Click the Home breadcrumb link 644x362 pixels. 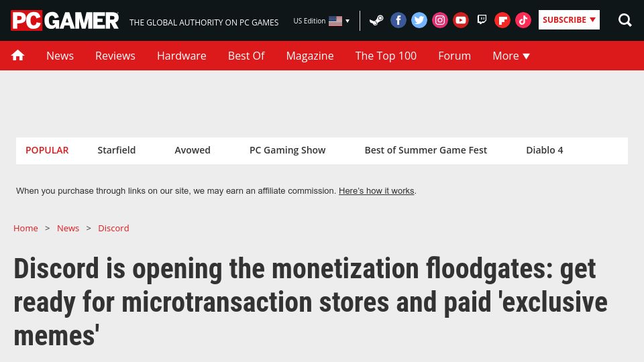[x=25, y=228]
